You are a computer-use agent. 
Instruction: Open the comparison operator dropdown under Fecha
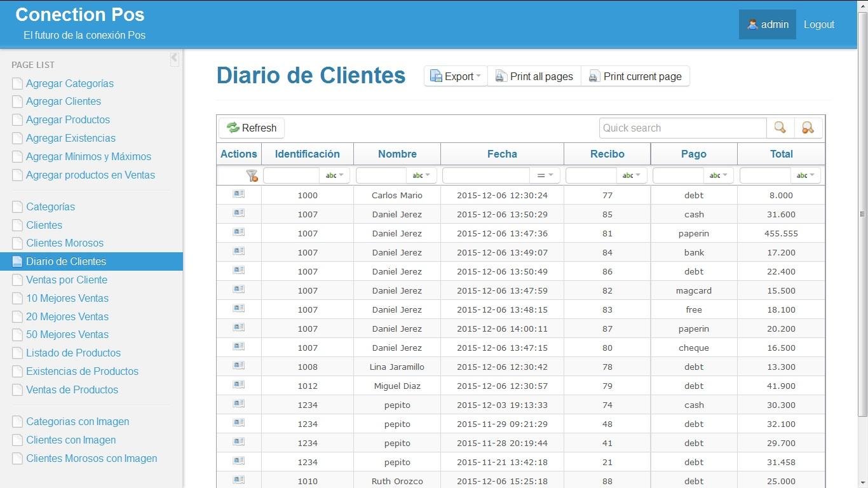point(545,175)
